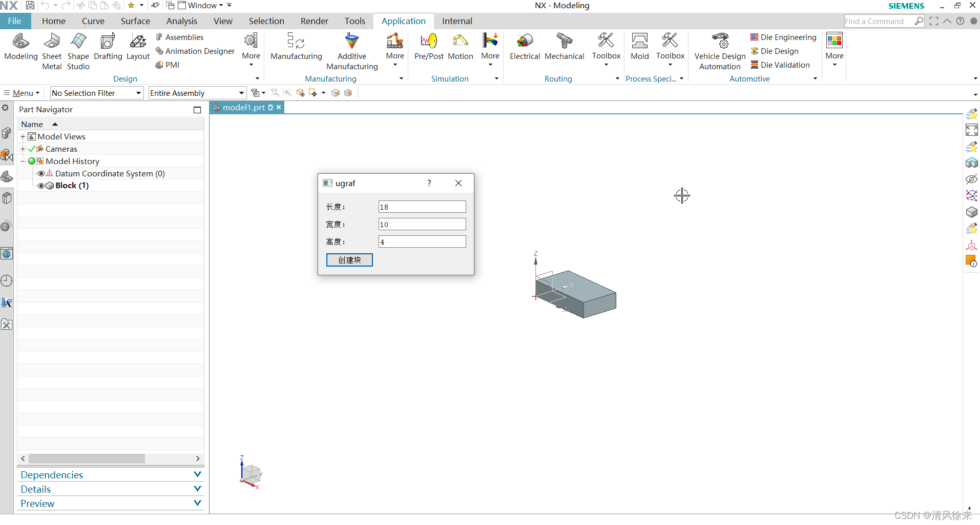The width and height of the screenshot is (980, 525).
Task: Click the 创建块 button
Action: coord(349,260)
